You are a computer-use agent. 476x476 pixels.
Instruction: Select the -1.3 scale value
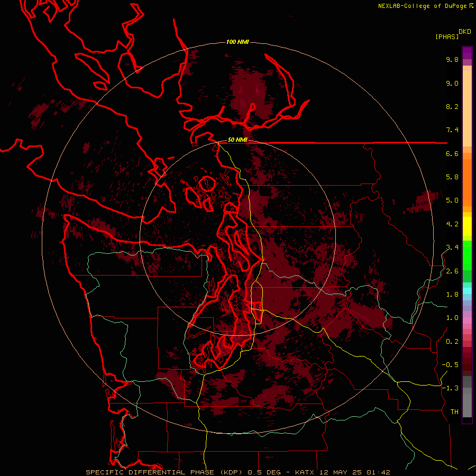[450, 388]
